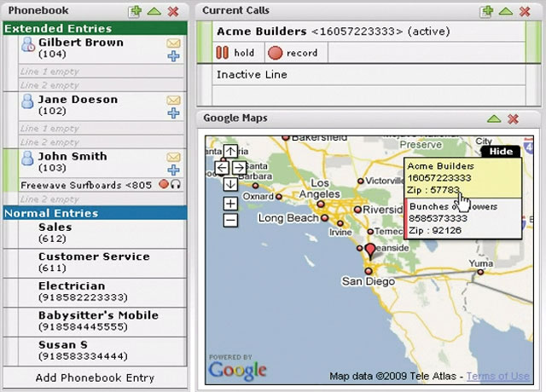This screenshot has height=392, width=546.
Task: Select Gilbert Brown's Line 2 empty row
Action: (102, 85)
